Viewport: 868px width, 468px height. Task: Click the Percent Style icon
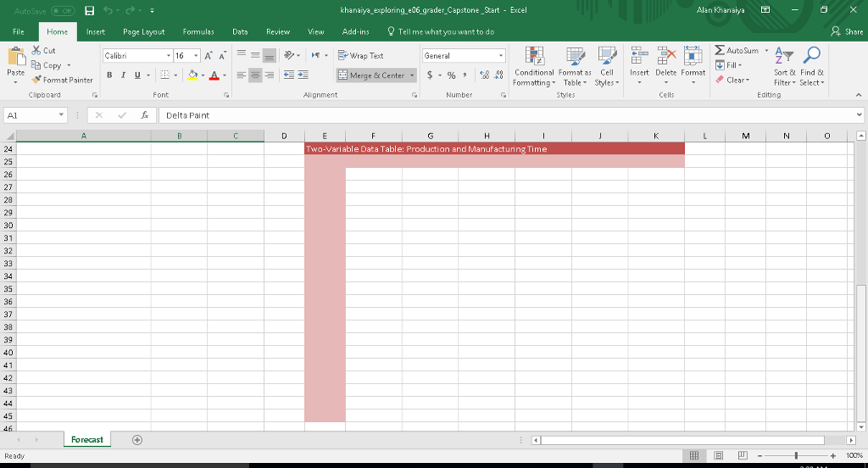[451, 75]
